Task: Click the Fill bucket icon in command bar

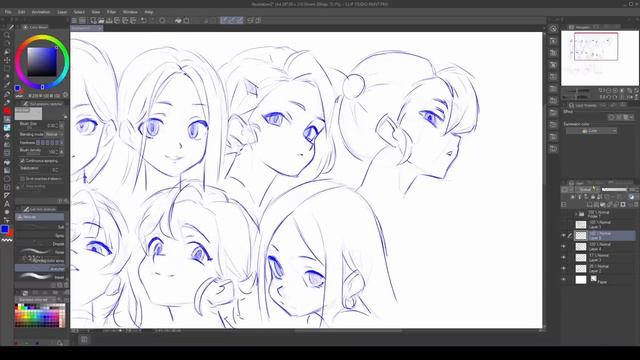Action: tap(178, 20)
